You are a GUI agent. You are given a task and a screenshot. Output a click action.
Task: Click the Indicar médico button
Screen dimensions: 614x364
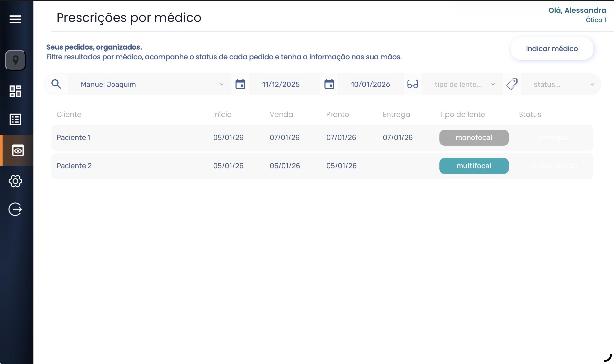[x=552, y=49]
